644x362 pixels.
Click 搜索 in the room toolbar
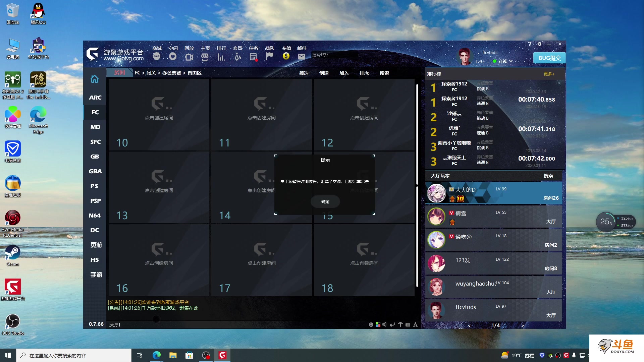click(384, 73)
